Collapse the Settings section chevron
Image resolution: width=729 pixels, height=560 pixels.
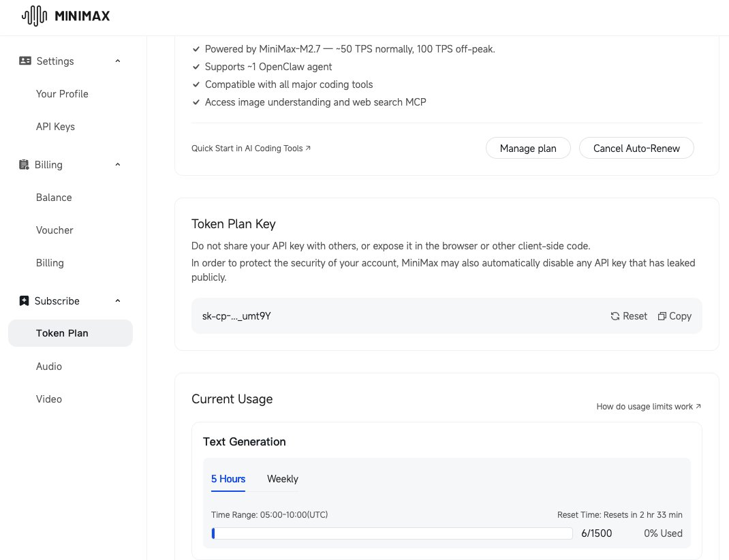click(118, 61)
